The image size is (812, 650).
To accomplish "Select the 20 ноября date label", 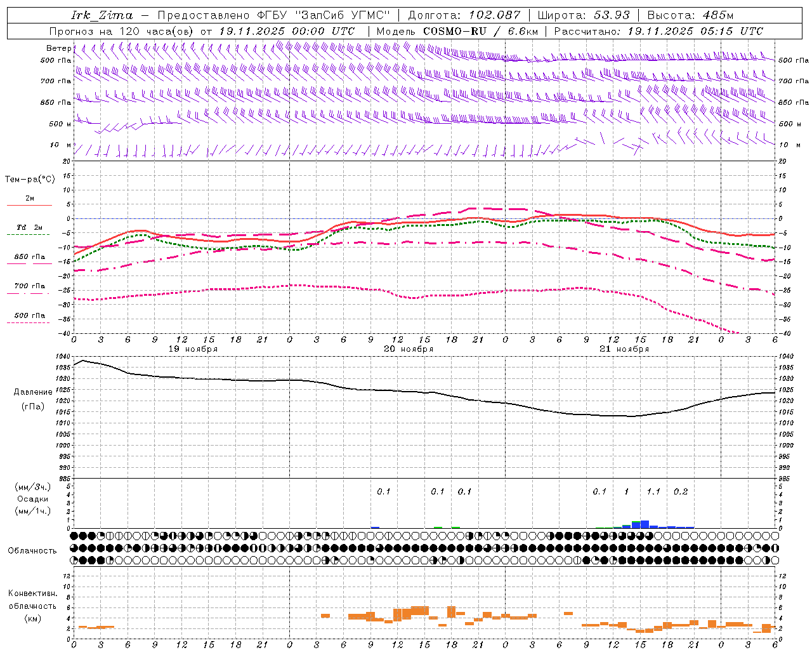I will click(x=409, y=349).
